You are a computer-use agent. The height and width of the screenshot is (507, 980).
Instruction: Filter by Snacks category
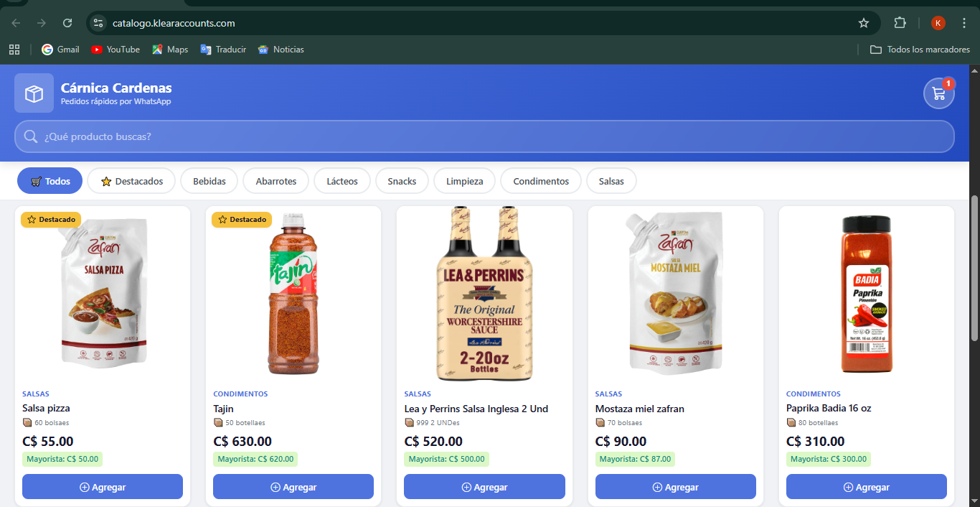click(x=402, y=181)
